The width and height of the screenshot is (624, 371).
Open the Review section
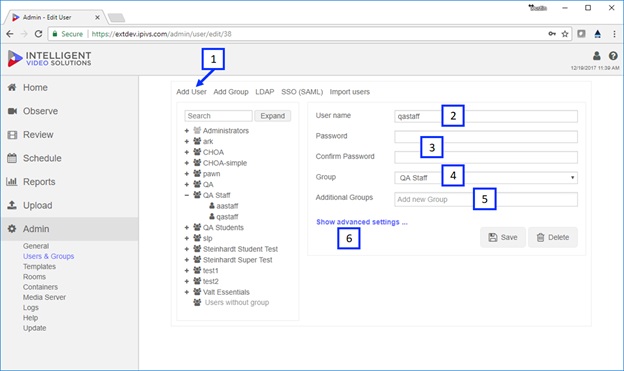[38, 135]
